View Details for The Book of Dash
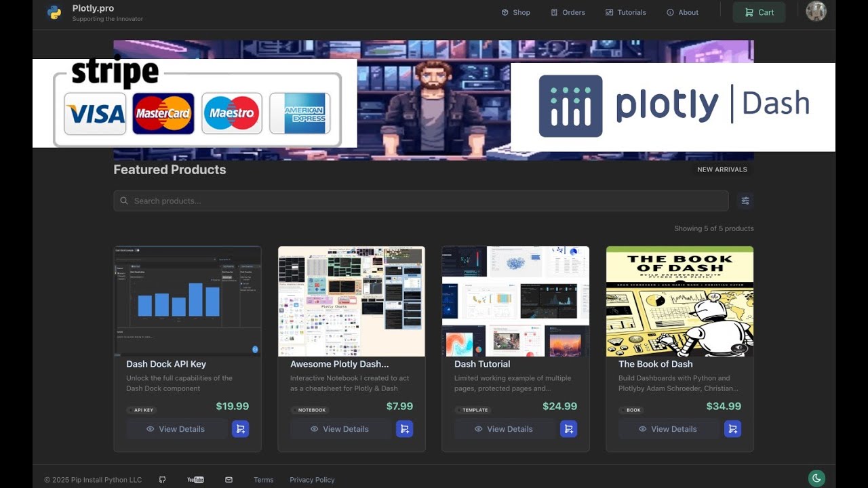 click(x=669, y=429)
